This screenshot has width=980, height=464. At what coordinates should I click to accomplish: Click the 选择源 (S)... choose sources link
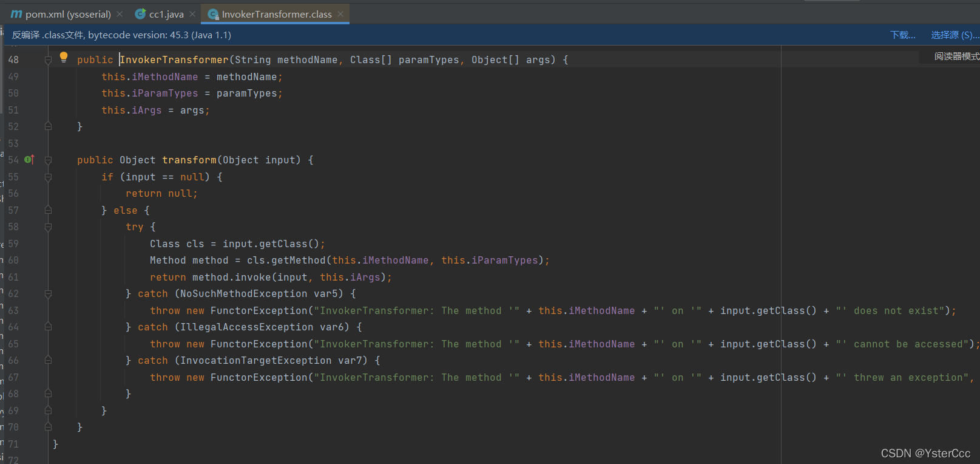pos(955,35)
